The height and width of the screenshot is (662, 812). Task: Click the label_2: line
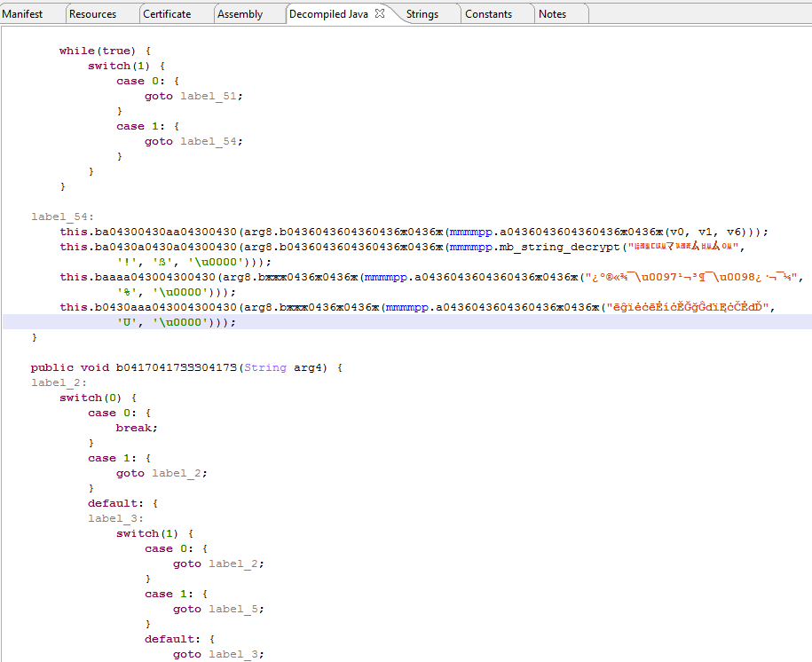[x=59, y=382]
